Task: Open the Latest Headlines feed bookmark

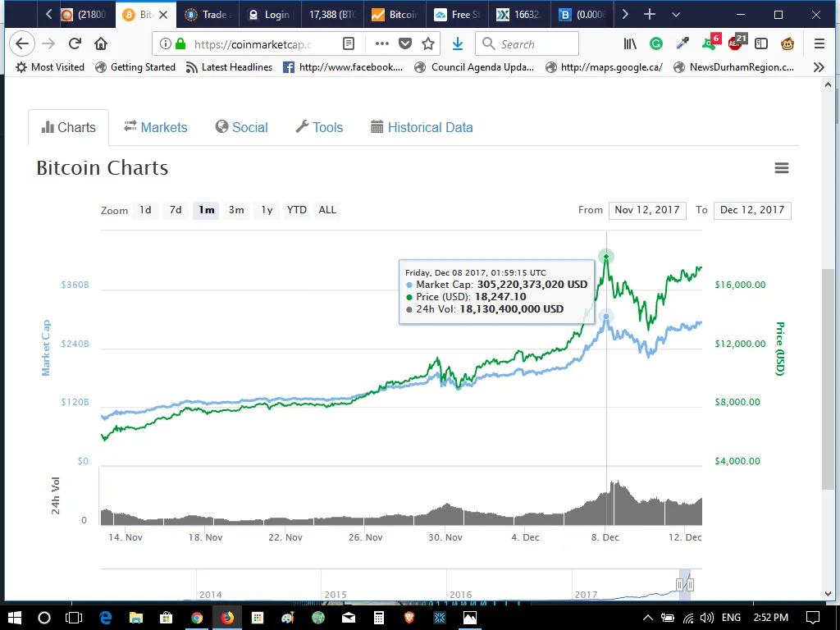Action: [230, 67]
